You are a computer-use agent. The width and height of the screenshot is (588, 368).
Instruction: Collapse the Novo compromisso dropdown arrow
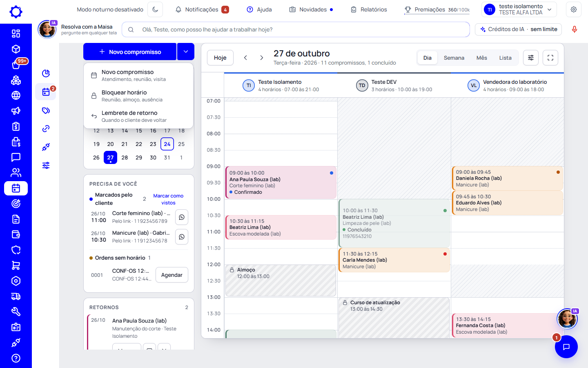pos(186,52)
